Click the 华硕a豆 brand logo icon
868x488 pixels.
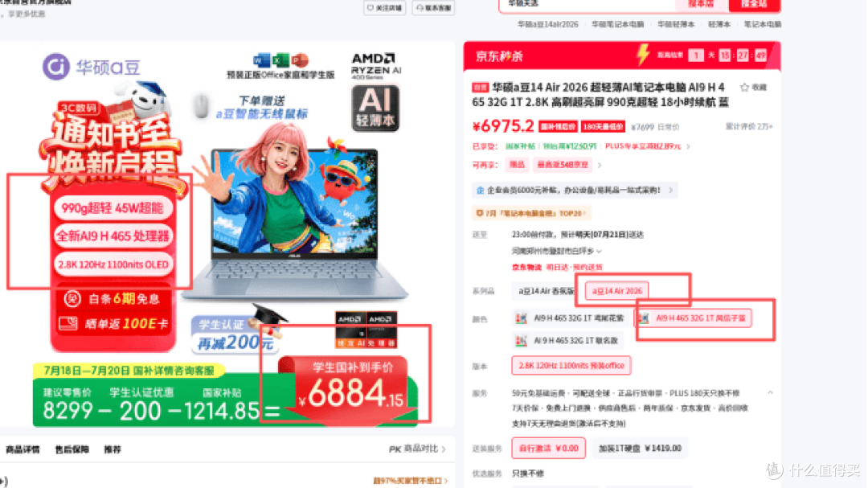[x=56, y=67]
